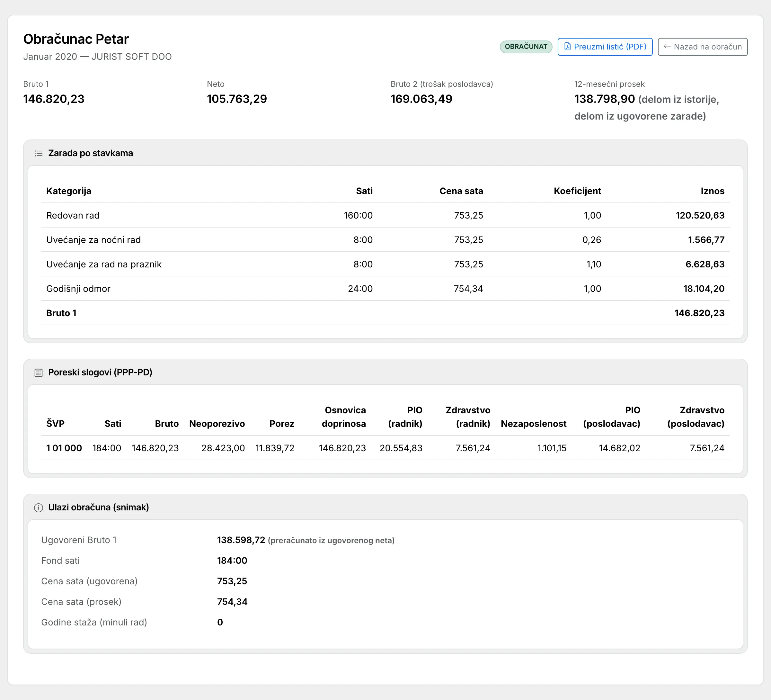Click the info icon beside Ulazi obračuna
Screen dimensions: 771x700
[39, 507]
